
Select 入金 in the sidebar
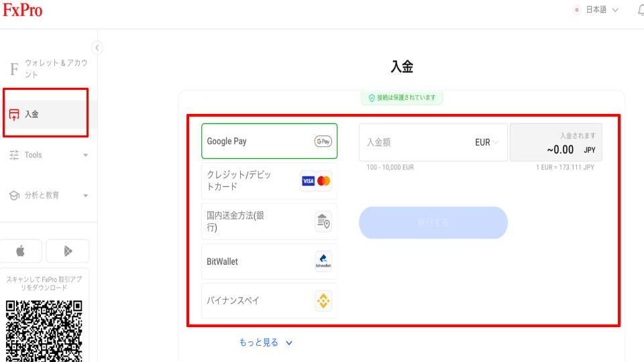pos(48,114)
